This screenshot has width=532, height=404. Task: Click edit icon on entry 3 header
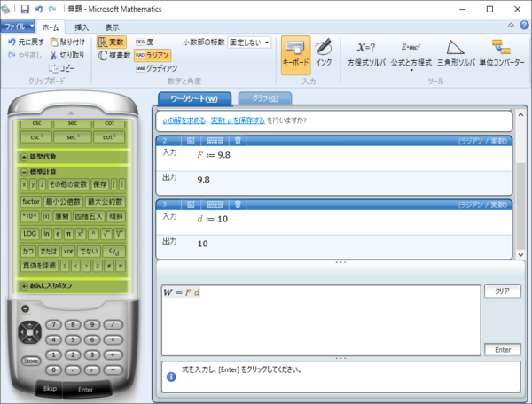(x=191, y=205)
